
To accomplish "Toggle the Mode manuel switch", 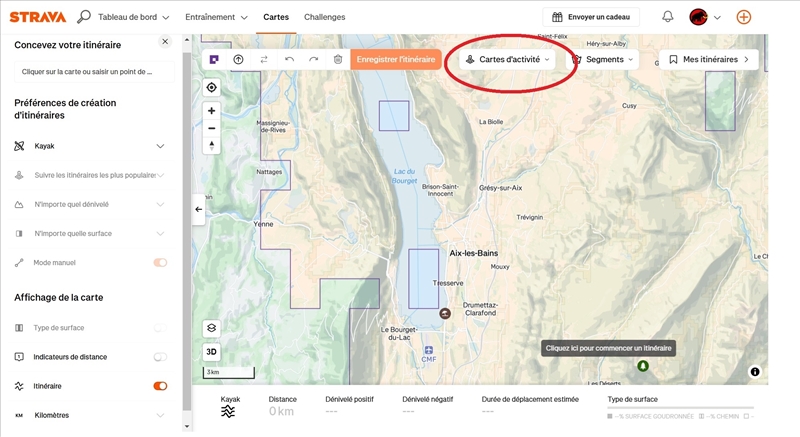I will pyautogui.click(x=160, y=263).
